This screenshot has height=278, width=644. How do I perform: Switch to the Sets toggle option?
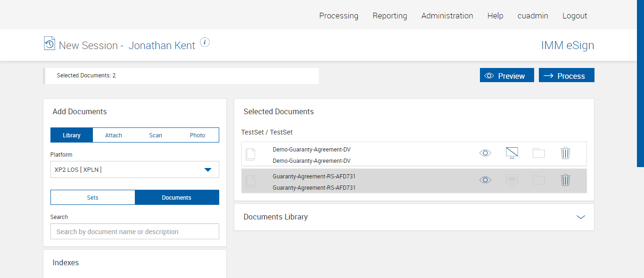(x=93, y=197)
